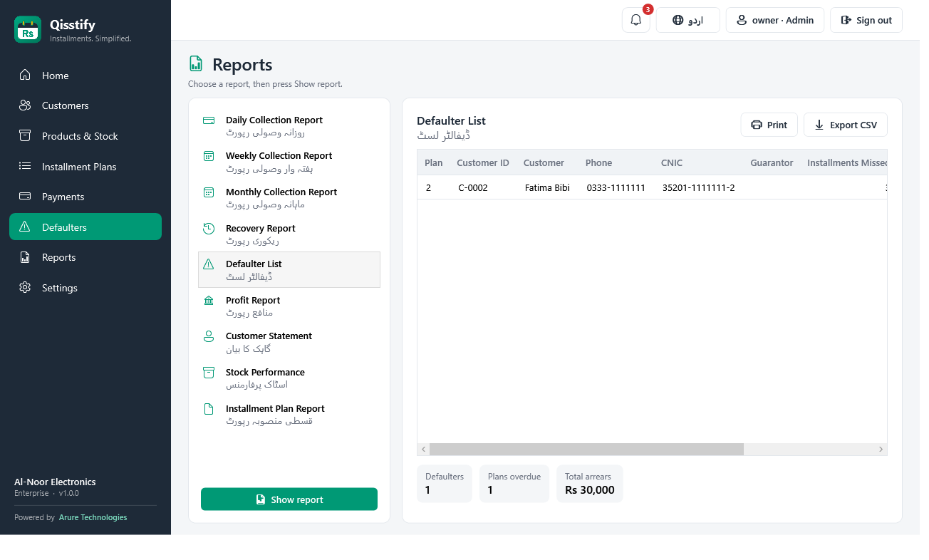Click the Defaulters warning triangle icon

tap(25, 227)
